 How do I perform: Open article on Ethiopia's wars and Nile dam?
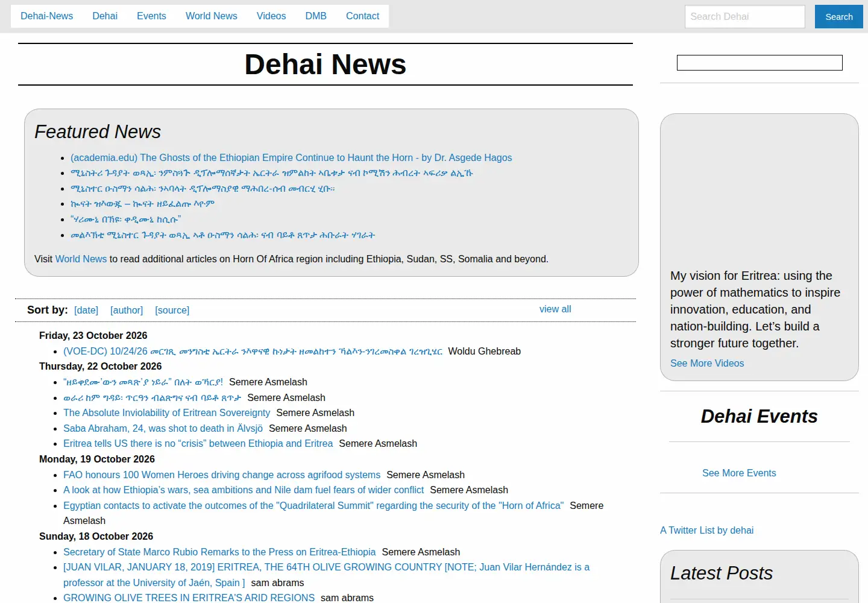pos(244,490)
